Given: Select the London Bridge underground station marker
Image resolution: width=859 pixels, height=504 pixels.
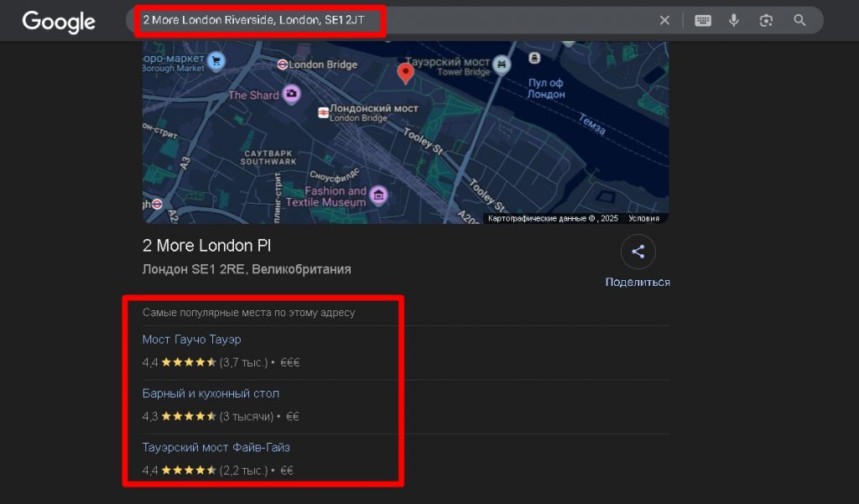Looking at the screenshot, I should (x=282, y=65).
